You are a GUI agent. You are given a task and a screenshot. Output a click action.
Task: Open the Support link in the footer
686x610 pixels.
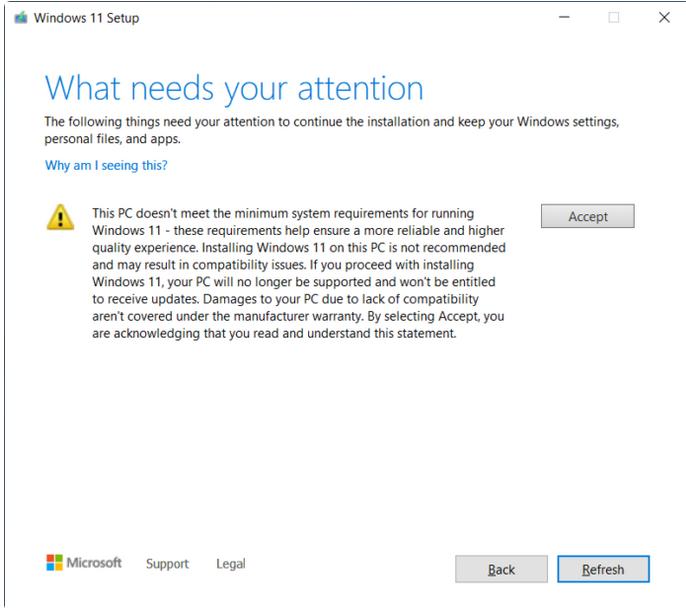click(x=167, y=564)
